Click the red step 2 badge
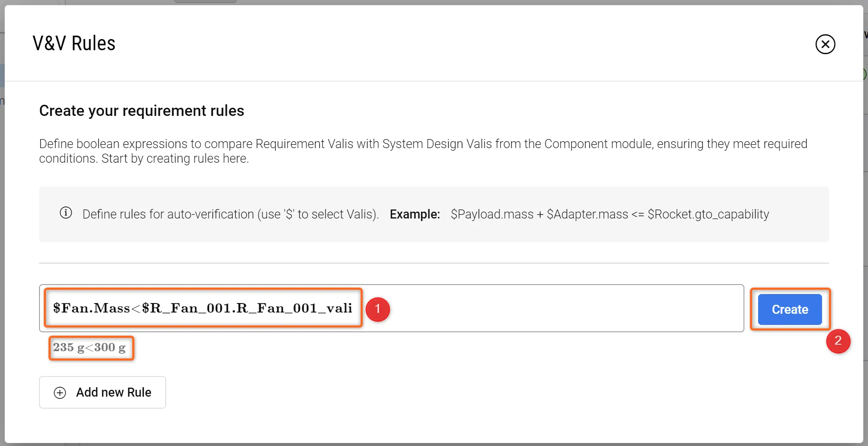 pyautogui.click(x=838, y=341)
